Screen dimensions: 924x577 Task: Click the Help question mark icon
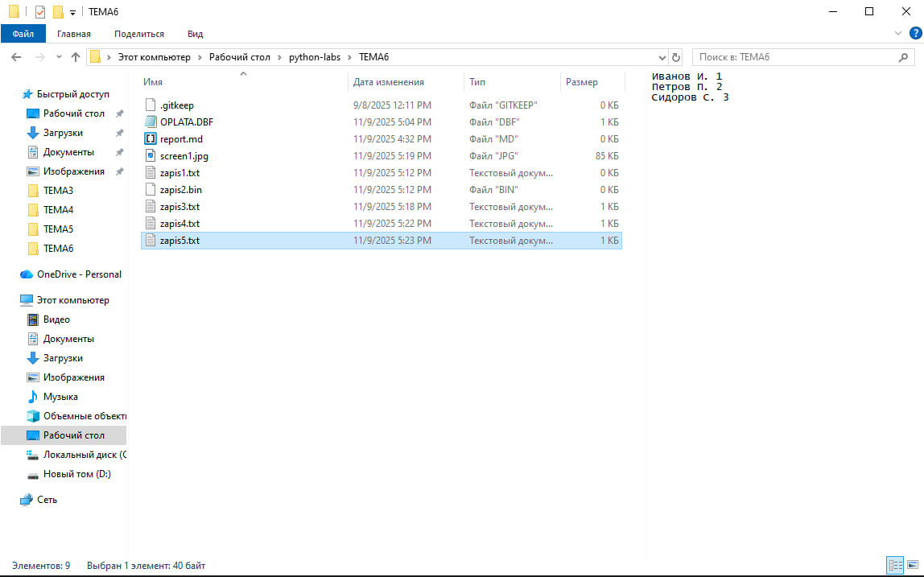click(x=914, y=33)
